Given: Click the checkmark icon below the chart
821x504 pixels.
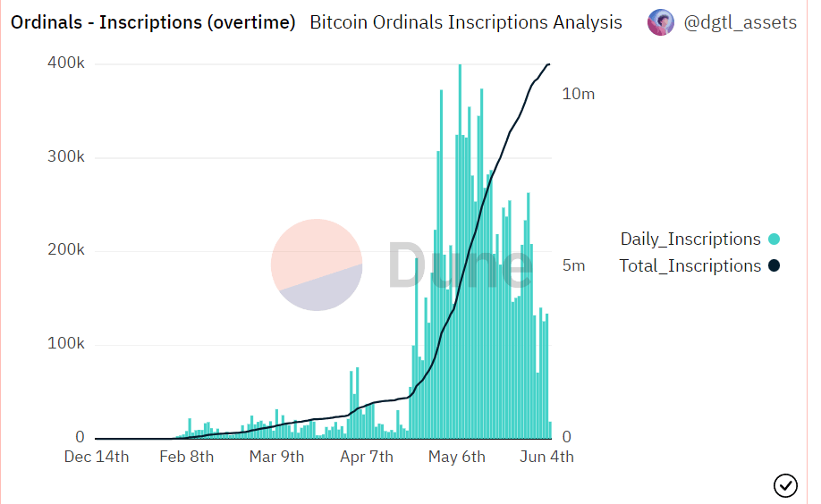Looking at the screenshot, I should click(x=785, y=485).
